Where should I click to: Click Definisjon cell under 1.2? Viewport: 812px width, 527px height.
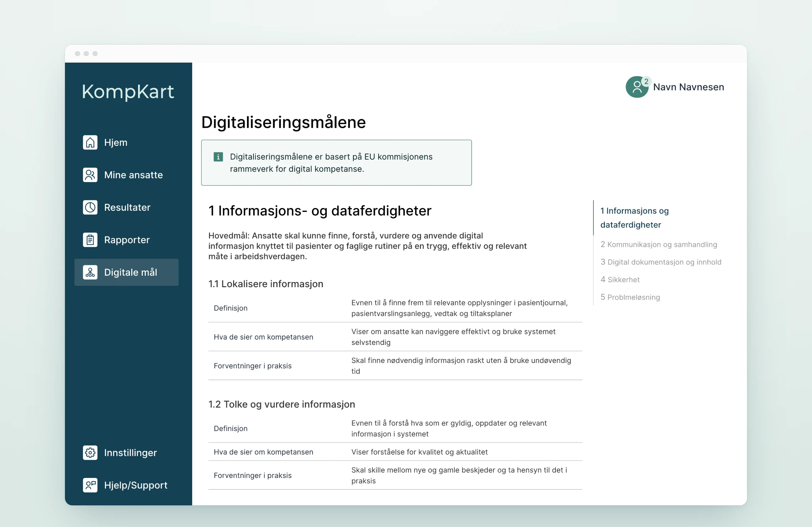pyautogui.click(x=231, y=429)
